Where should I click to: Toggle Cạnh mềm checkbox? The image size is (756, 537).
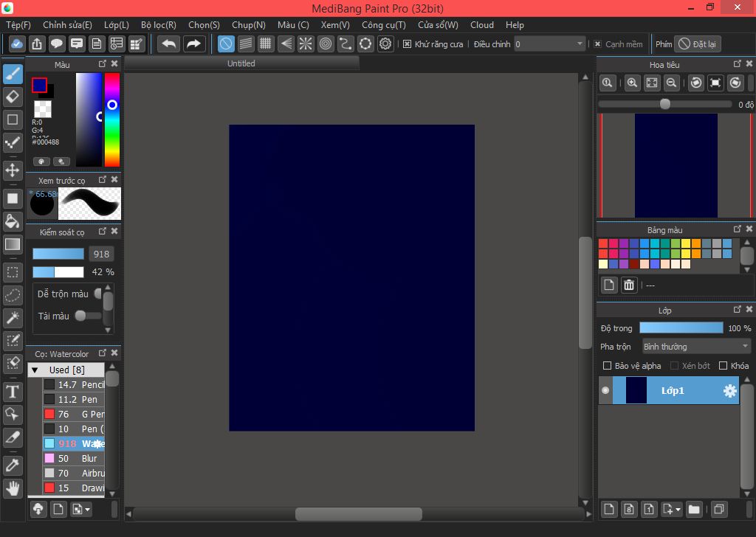pyautogui.click(x=597, y=44)
